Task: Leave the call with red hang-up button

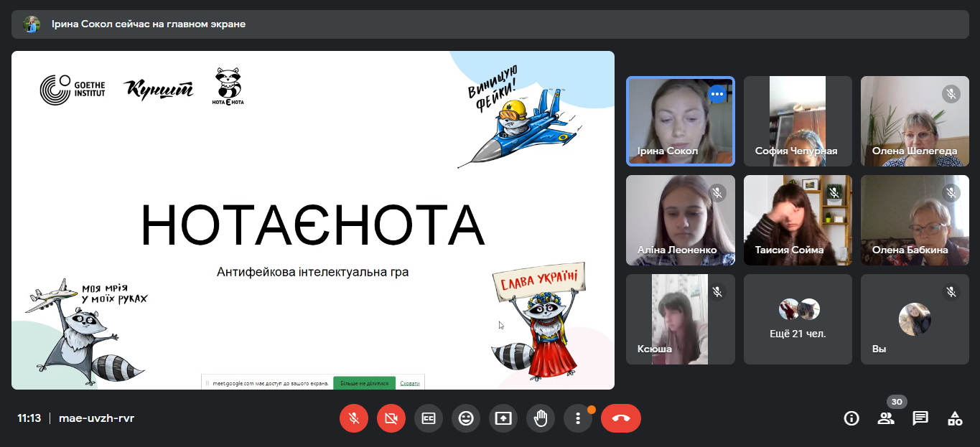Action: pos(621,418)
